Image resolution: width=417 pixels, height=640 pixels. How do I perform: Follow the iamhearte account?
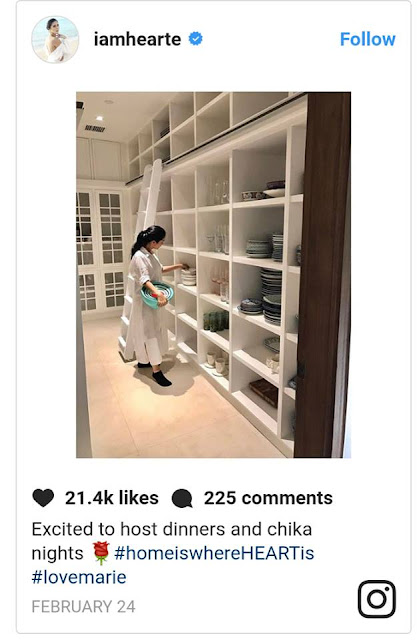pos(368,40)
